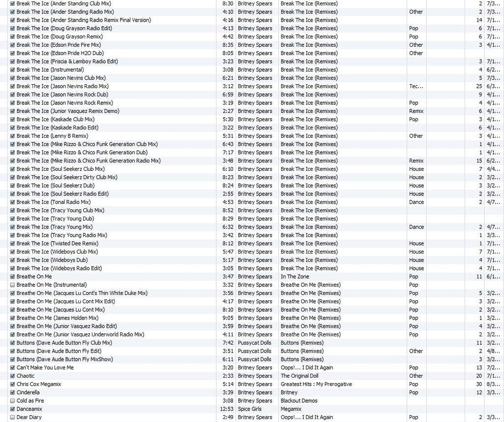Disable the Cinderella track checkbox
504x422 pixels.
coord(12,392)
